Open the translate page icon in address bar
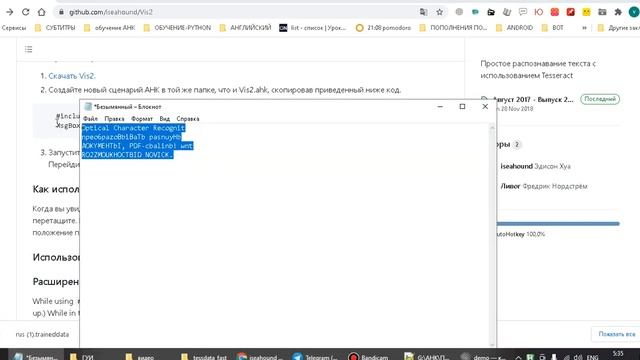 (x=423, y=12)
